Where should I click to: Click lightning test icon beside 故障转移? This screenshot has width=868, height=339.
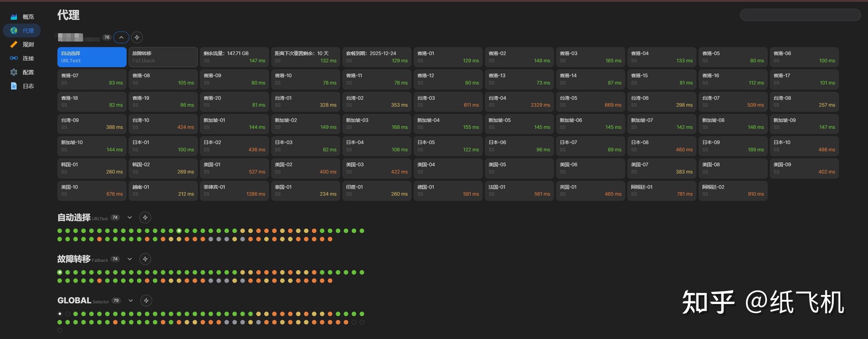click(145, 259)
